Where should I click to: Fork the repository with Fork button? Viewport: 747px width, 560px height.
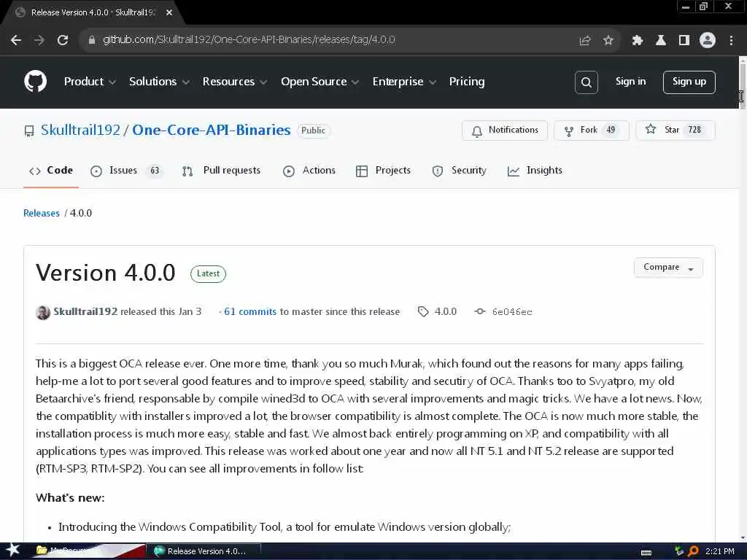(591, 131)
